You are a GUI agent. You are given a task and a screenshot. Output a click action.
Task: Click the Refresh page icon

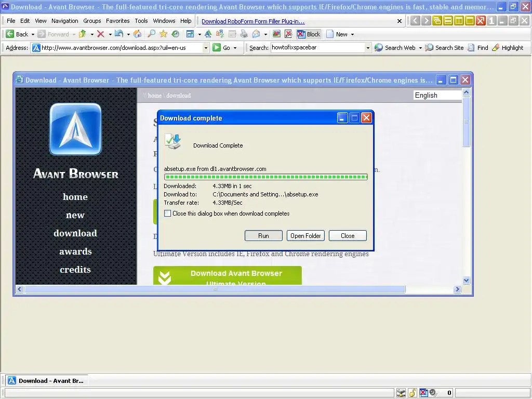pyautogui.click(x=119, y=34)
